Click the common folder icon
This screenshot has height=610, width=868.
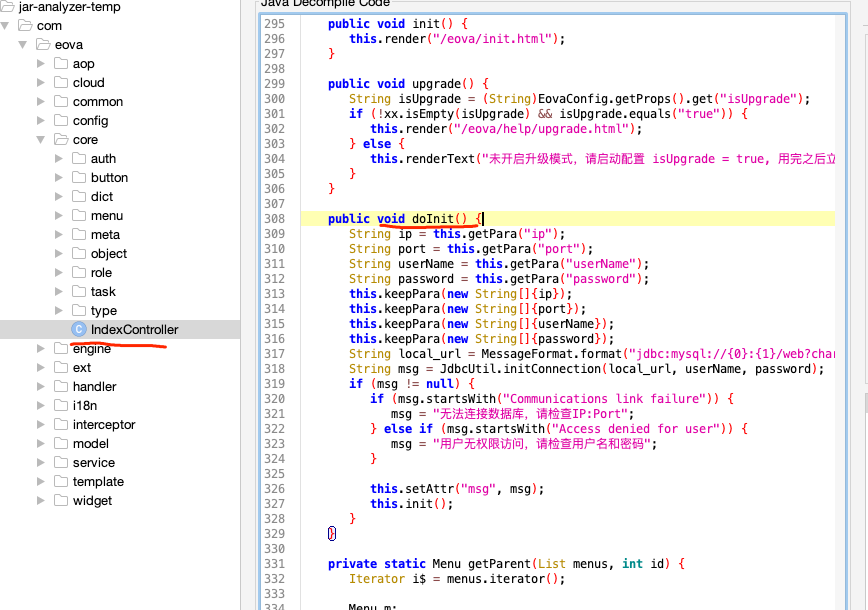(x=61, y=101)
